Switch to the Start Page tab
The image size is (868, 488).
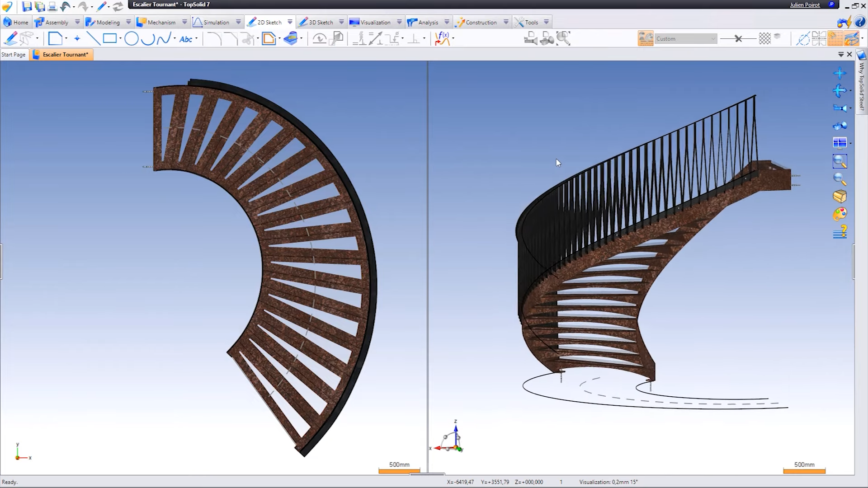point(14,55)
